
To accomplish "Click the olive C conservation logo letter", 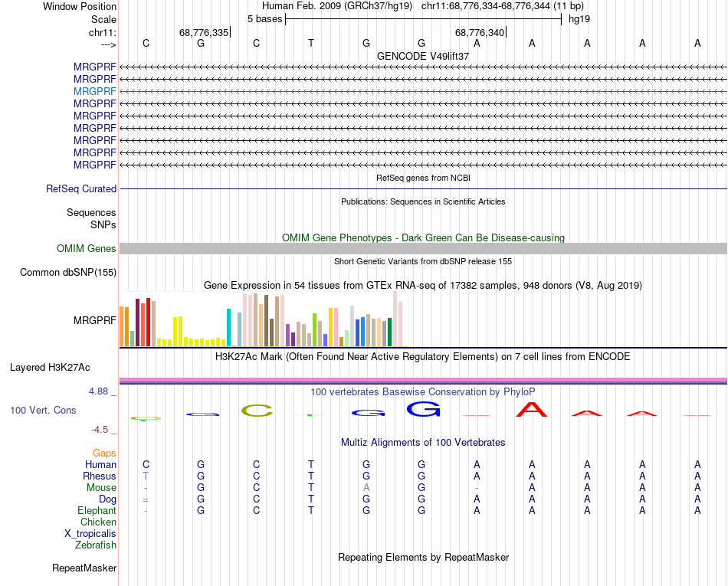I will tap(257, 410).
